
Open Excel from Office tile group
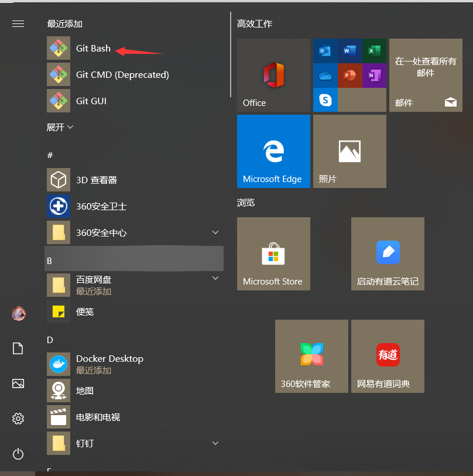(374, 51)
